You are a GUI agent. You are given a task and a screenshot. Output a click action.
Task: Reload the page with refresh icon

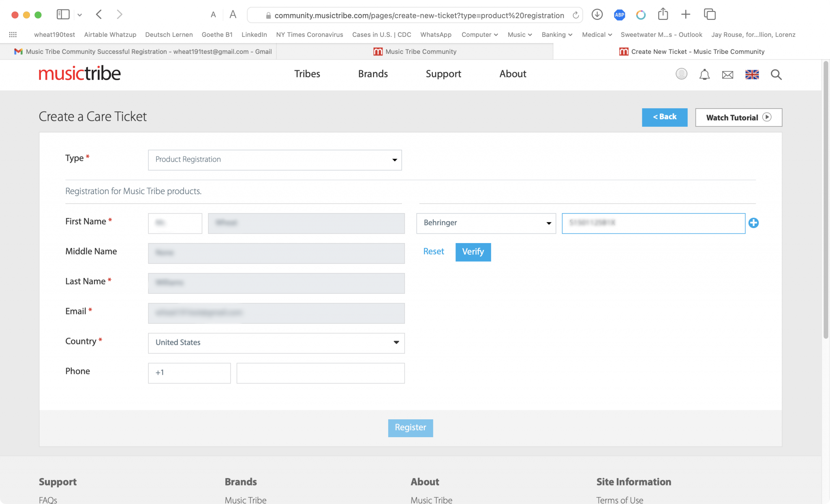click(x=575, y=15)
